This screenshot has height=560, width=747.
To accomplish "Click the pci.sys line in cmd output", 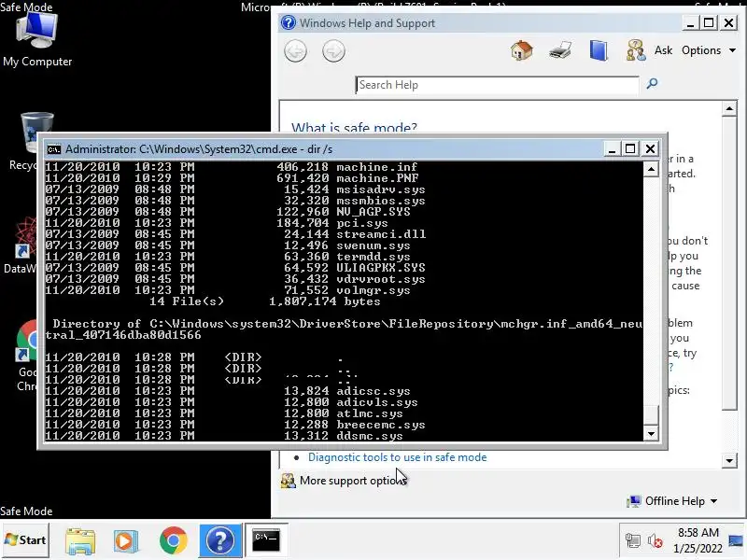I will pyautogui.click(x=217, y=223).
